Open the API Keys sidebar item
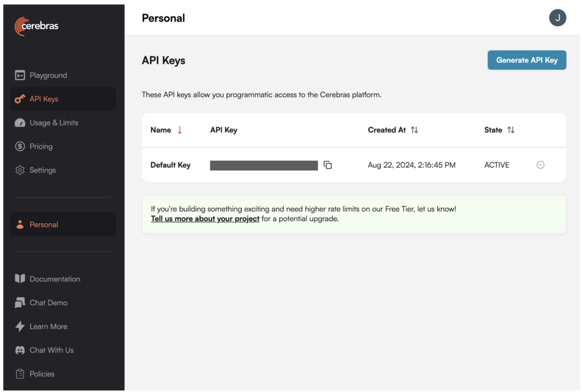Viewport: 582px width, 392px height. [44, 99]
